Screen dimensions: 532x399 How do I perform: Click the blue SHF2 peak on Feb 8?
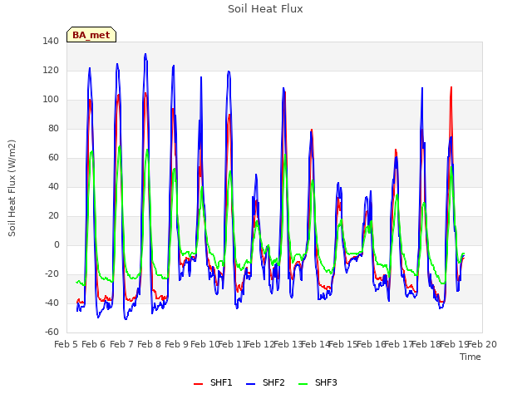coord(145,54)
